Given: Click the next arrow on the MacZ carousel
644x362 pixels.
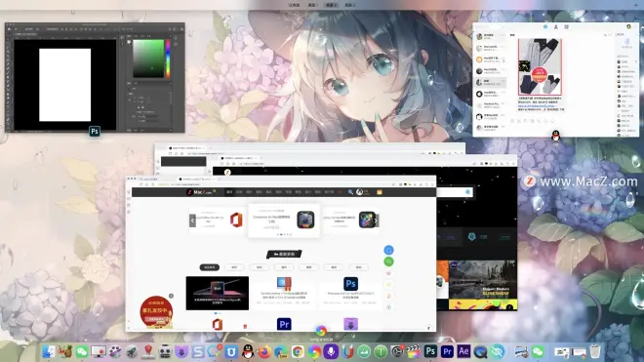Looking at the screenshot, I should coord(376,221).
